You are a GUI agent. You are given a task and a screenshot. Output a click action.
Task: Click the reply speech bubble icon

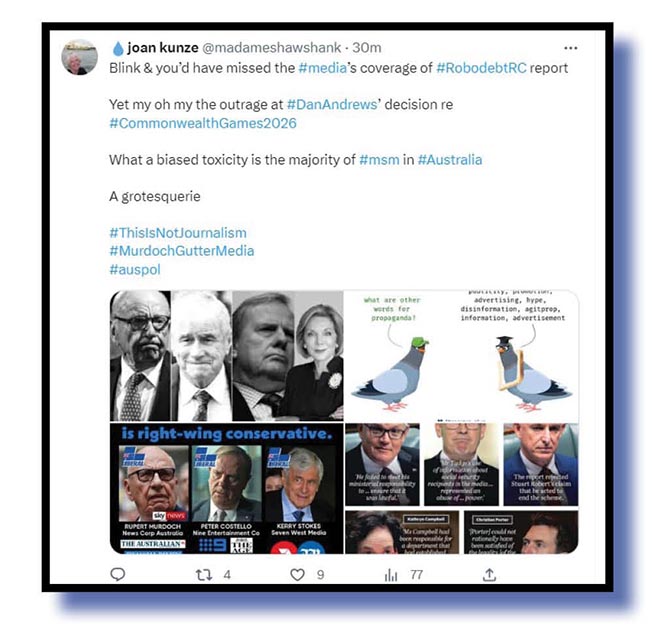[x=118, y=574]
